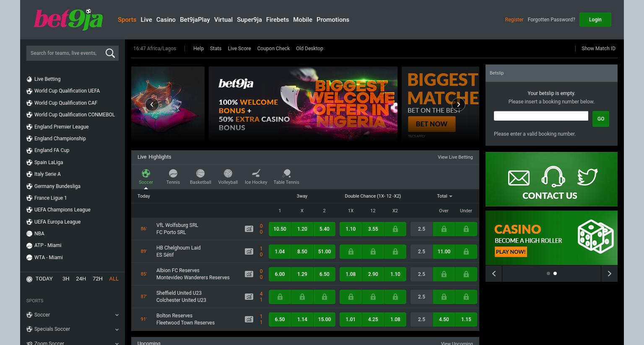Viewport: 644px width, 345px height.
Task: Click the bet9ja logo
Action: [68, 19]
